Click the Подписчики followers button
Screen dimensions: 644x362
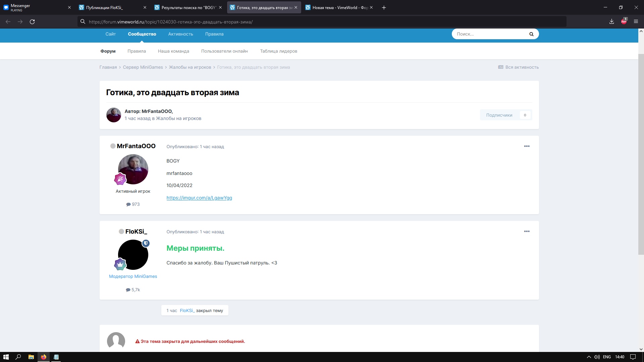pyautogui.click(x=499, y=115)
